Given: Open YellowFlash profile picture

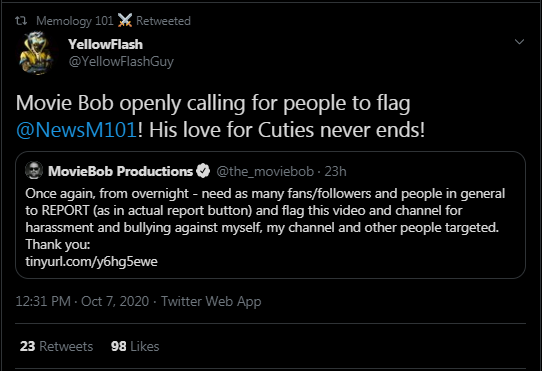Looking at the screenshot, I should tap(36, 53).
